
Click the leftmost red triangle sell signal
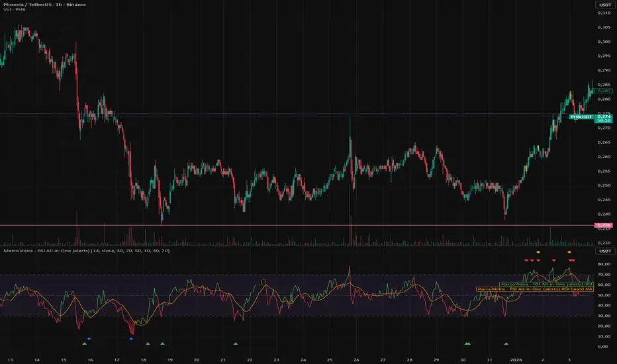(526, 260)
